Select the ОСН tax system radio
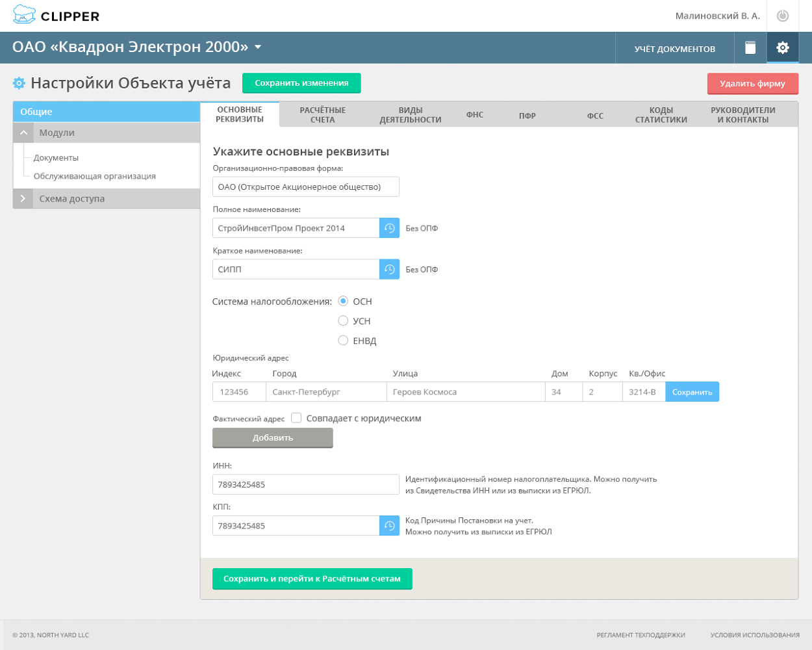 [343, 301]
